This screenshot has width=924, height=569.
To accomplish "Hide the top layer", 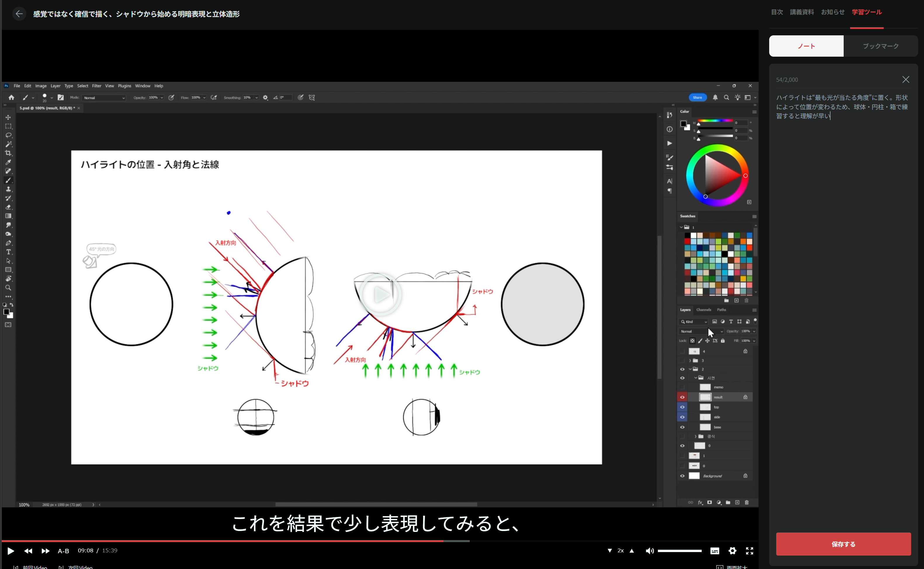I will [682, 407].
